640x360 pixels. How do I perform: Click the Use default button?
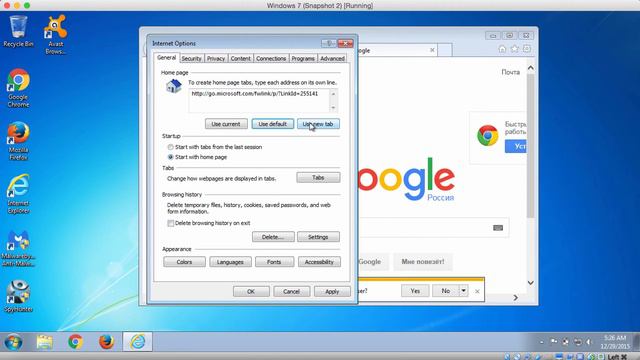coord(273,124)
